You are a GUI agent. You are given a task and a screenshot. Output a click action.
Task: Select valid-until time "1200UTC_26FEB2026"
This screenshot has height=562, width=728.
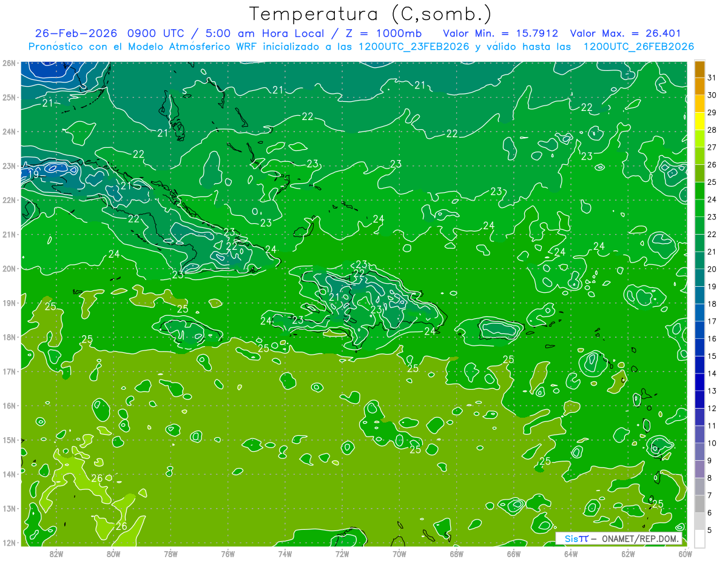pyautogui.click(x=639, y=47)
